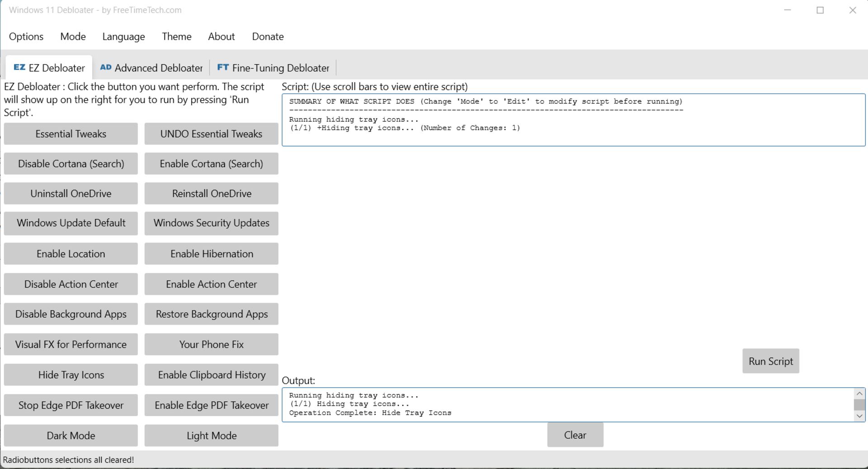The image size is (868, 469).
Task: Switch to Light Mode
Action: tap(211, 436)
